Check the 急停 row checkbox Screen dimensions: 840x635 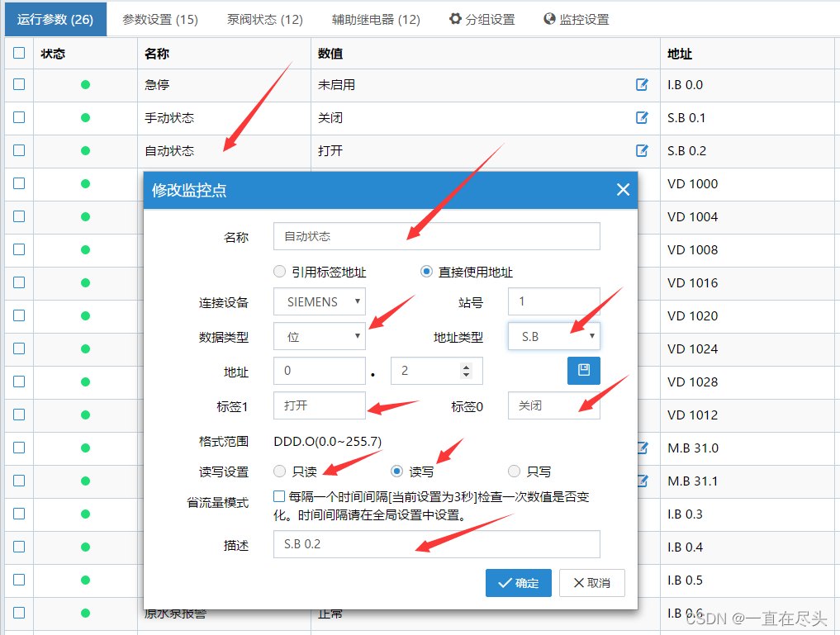pos(19,84)
